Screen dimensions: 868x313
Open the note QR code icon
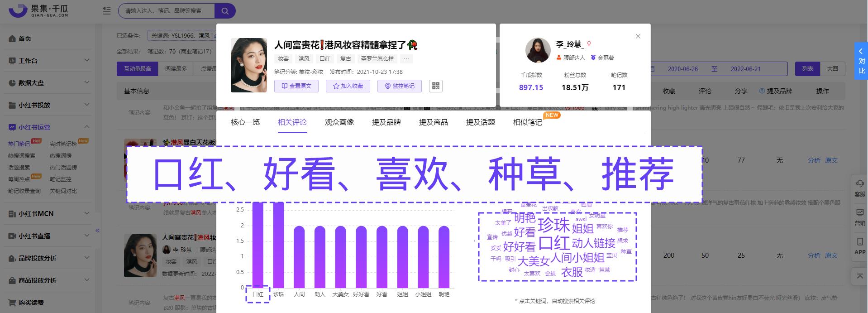coord(435,86)
